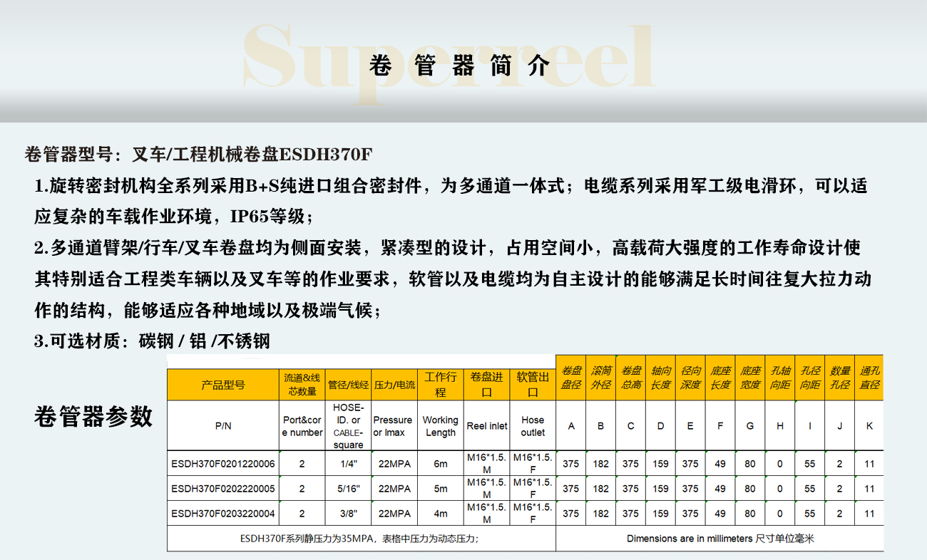The height and width of the screenshot is (560, 927).
Task: Select the 产品型号 column header
Action: pyautogui.click(x=222, y=385)
